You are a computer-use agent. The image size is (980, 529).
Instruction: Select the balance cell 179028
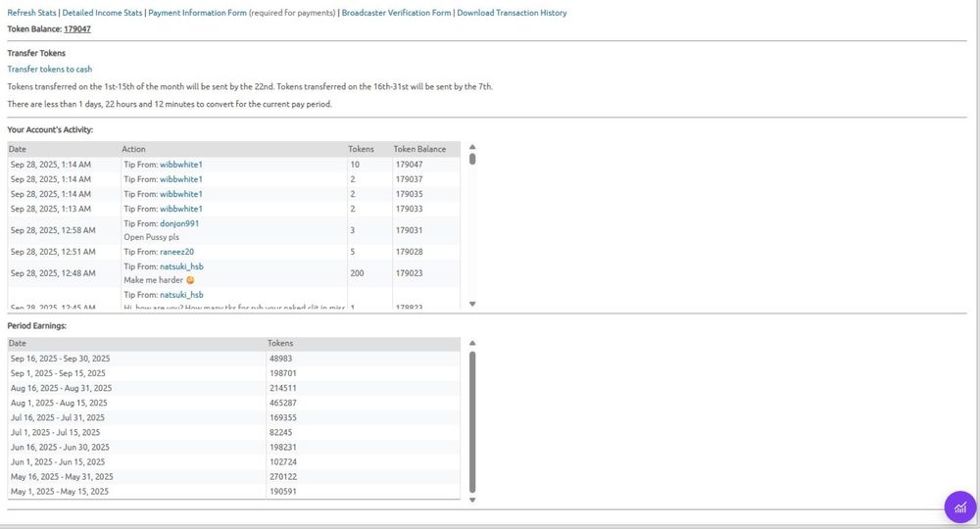pyautogui.click(x=410, y=252)
